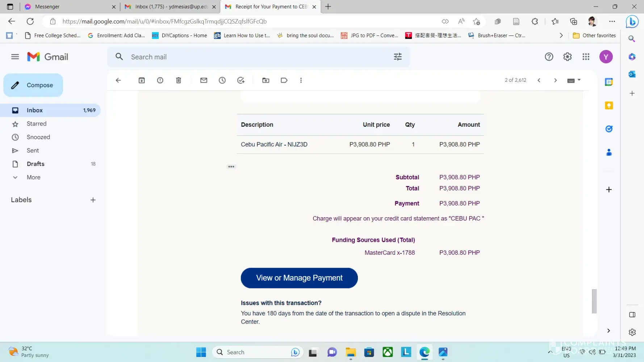
Task: Open the Sent folder
Action: 50,151
